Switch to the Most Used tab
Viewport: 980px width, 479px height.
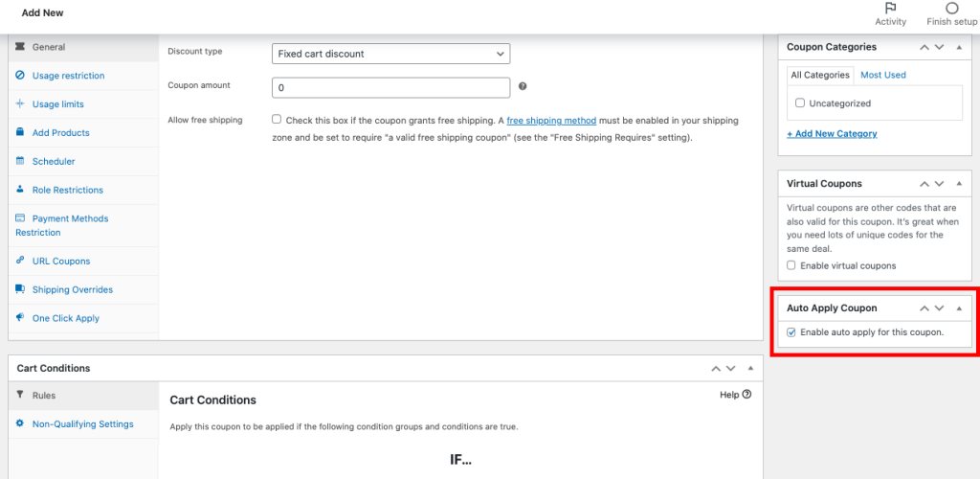(x=883, y=75)
